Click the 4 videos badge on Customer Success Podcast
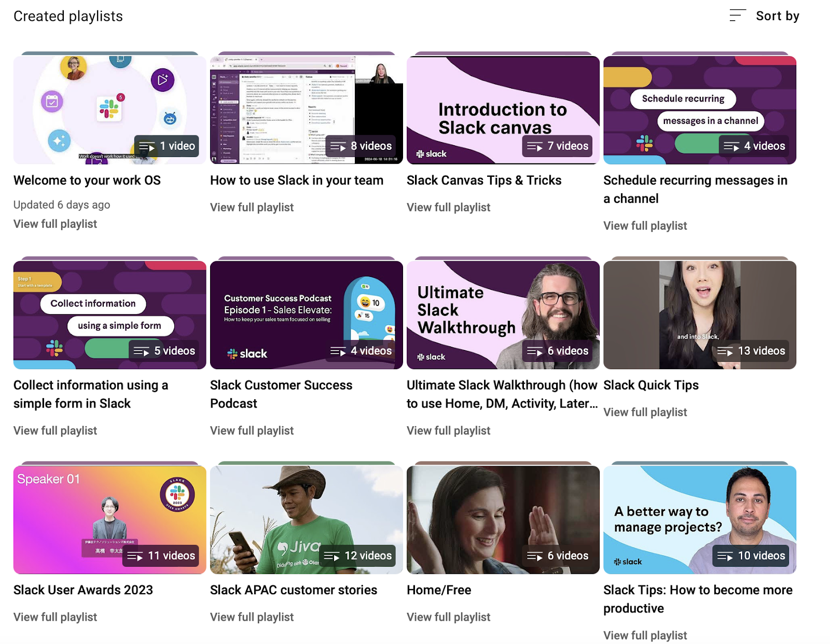The image size is (830, 644). pyautogui.click(x=361, y=351)
